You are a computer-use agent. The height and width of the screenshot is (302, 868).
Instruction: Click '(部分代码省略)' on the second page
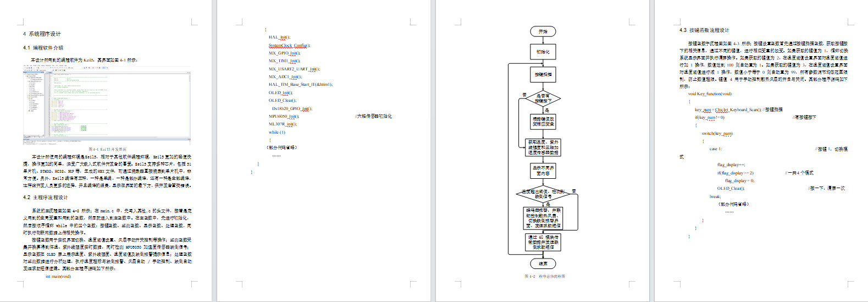(x=281, y=147)
